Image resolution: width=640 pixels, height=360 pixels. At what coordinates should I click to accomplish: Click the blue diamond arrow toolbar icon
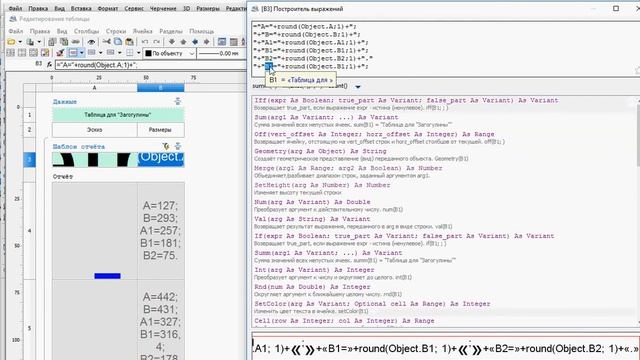195,42
